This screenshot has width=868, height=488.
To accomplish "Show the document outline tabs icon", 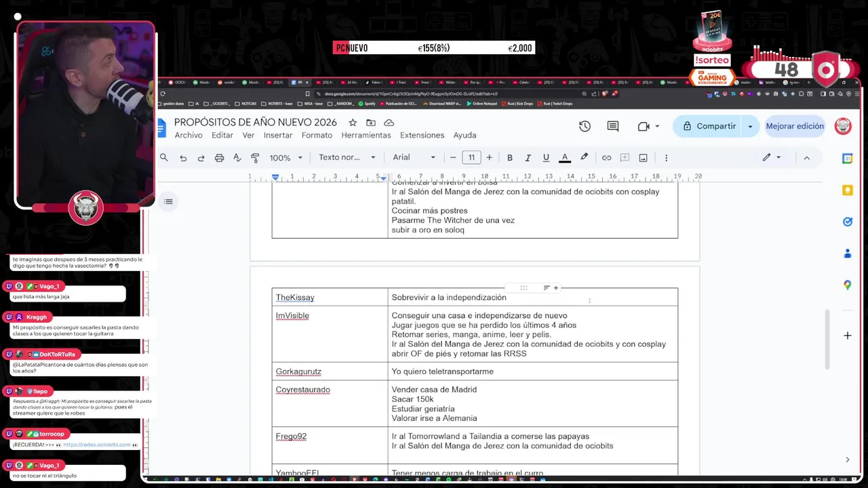I will pyautogui.click(x=168, y=201).
